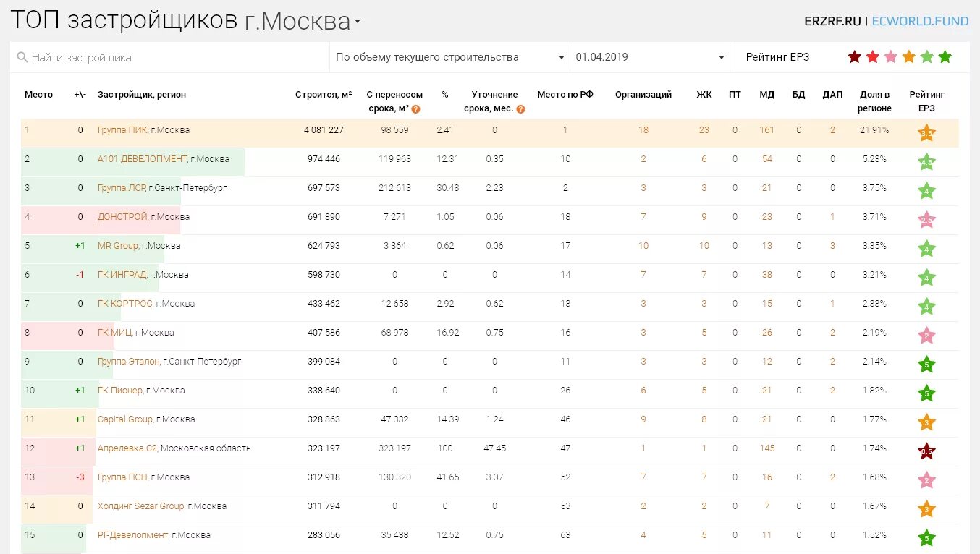Click rating star in ГК МИЦ row
Image resolution: width=980 pixels, height=554 pixels.
click(x=927, y=336)
